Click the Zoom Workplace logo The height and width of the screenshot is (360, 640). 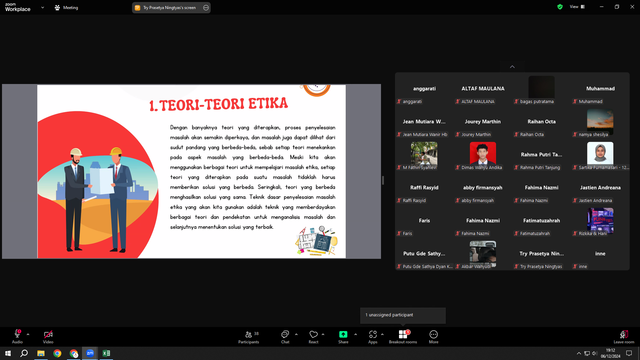[18, 7]
